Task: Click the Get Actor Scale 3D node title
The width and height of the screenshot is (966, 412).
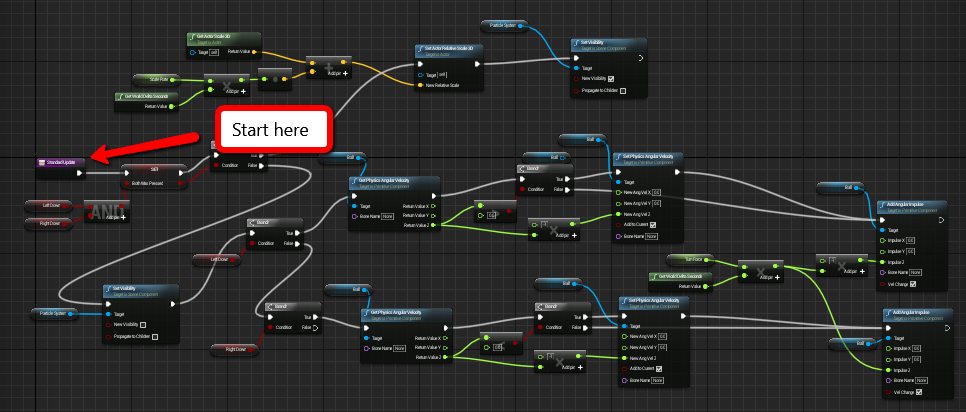Action: [x=214, y=38]
